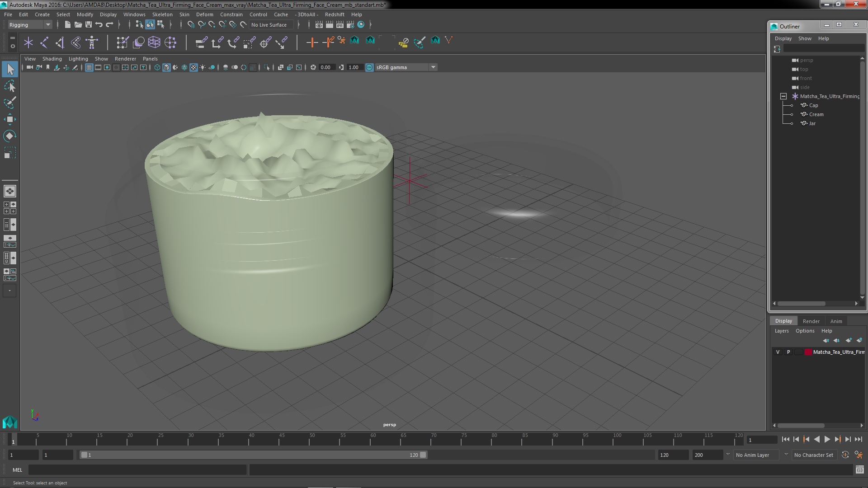Viewport: 868px width, 488px height.
Task: Click the Parent constraint icon
Action: [x=201, y=43]
